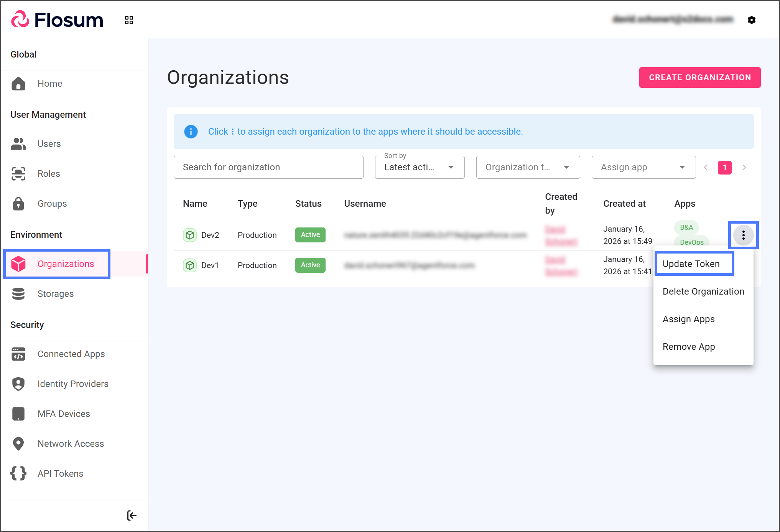This screenshot has width=780, height=532.
Task: Open the Organization type filter dropdown
Action: [x=528, y=167]
